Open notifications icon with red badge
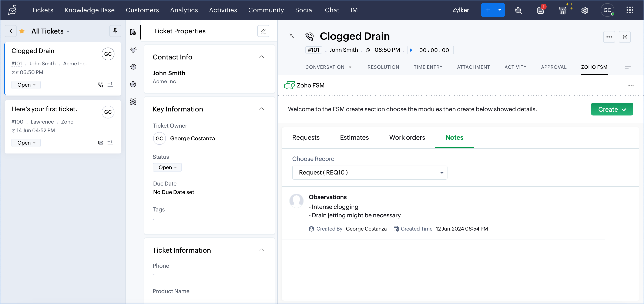This screenshot has height=304, width=644. point(540,10)
